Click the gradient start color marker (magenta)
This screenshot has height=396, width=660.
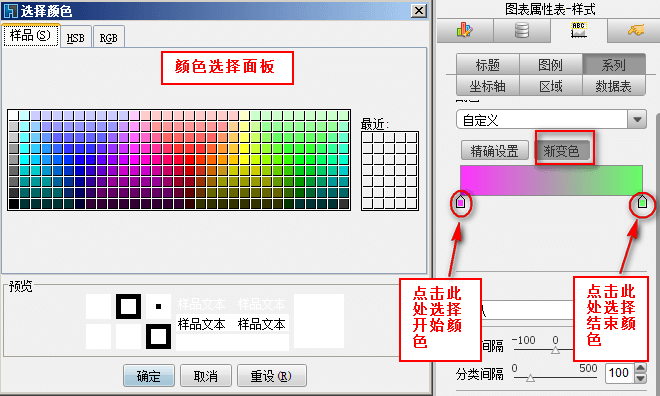pos(460,202)
